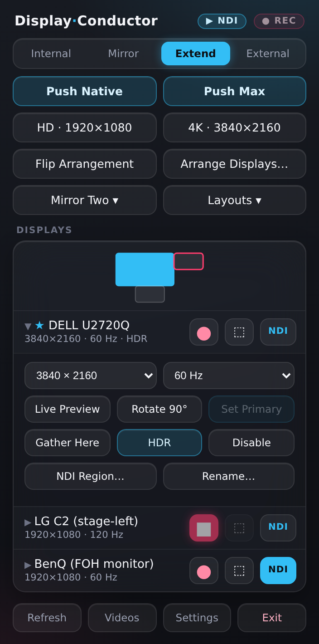319x644 pixels.
Task: Click the Push Native button
Action: (85, 91)
